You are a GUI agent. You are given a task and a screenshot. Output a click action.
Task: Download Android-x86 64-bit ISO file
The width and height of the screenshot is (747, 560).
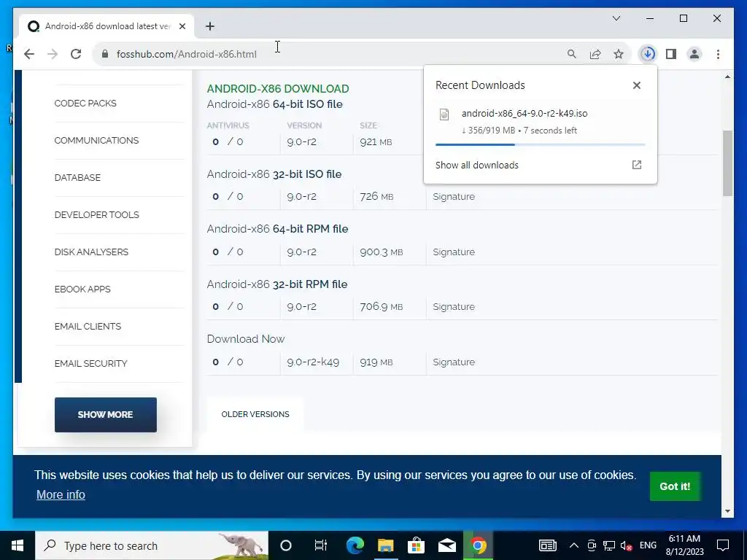[x=274, y=104]
